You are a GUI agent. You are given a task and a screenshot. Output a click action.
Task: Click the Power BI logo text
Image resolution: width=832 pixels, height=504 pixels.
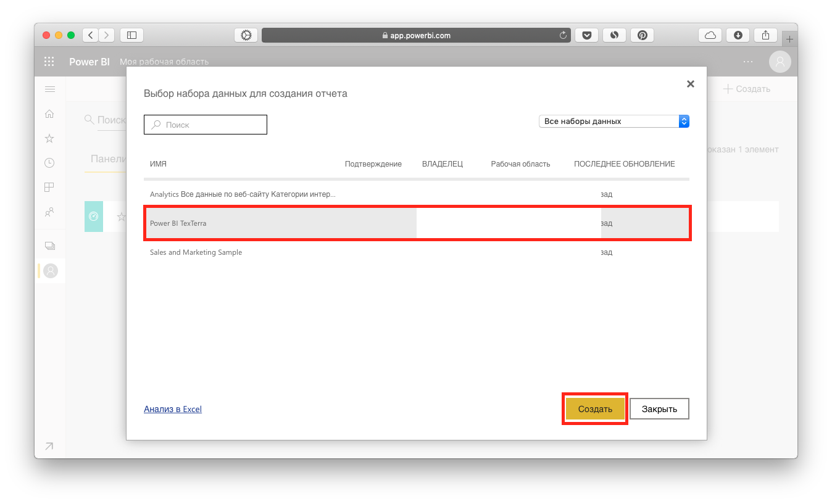tap(89, 62)
